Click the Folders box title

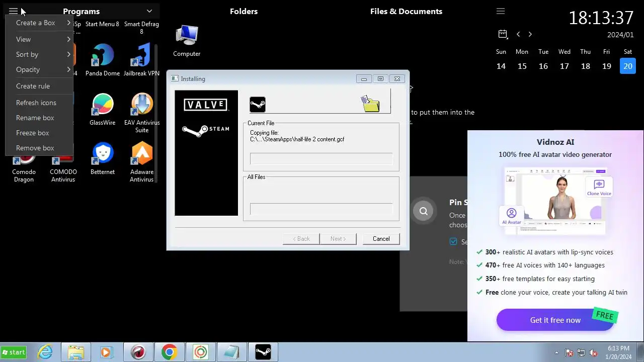244,11
